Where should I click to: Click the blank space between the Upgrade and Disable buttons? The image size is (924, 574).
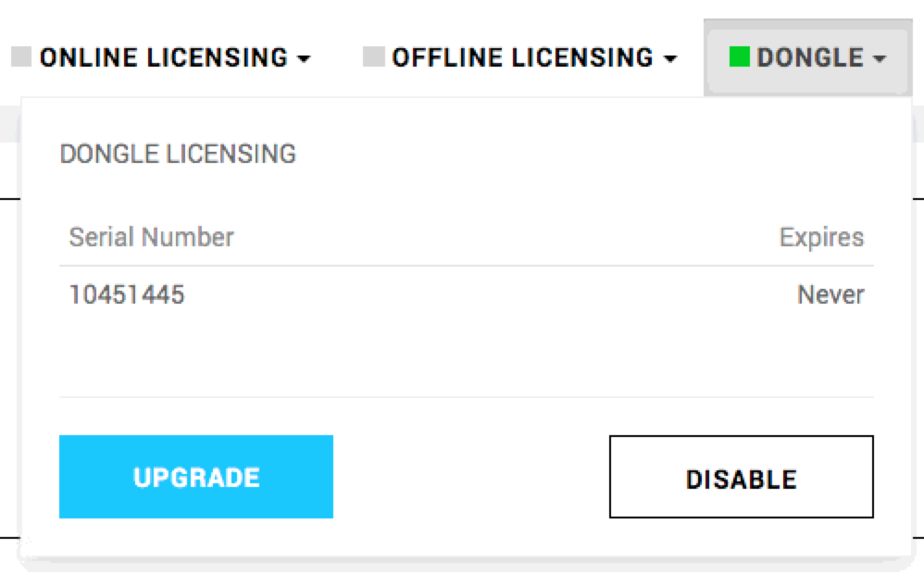471,477
